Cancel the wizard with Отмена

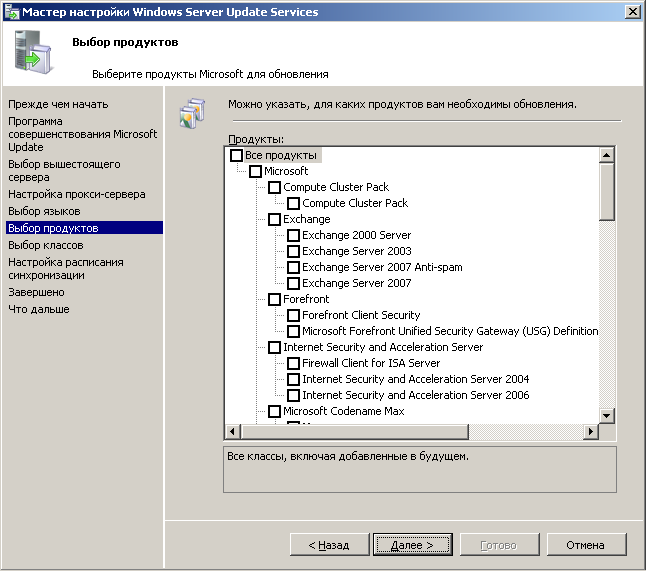[x=586, y=545]
